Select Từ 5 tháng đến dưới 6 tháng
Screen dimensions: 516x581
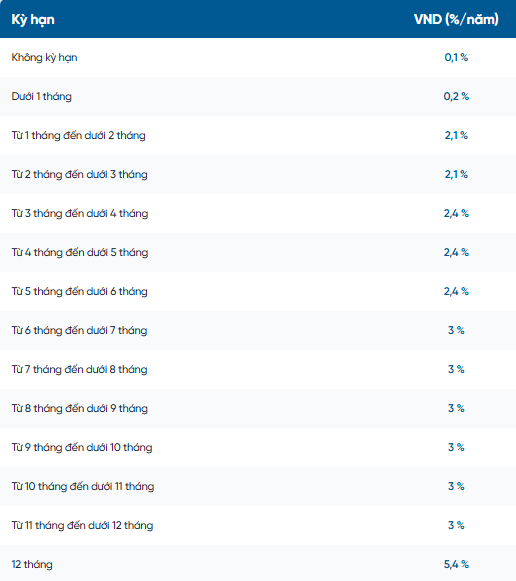coord(79,291)
